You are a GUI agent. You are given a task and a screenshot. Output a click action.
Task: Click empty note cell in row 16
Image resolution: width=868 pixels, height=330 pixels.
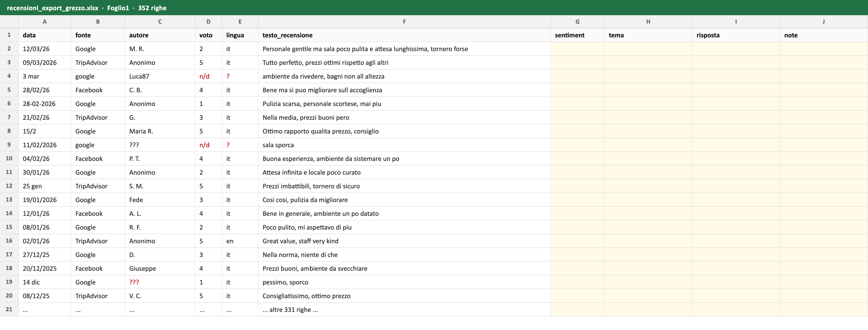coord(824,241)
